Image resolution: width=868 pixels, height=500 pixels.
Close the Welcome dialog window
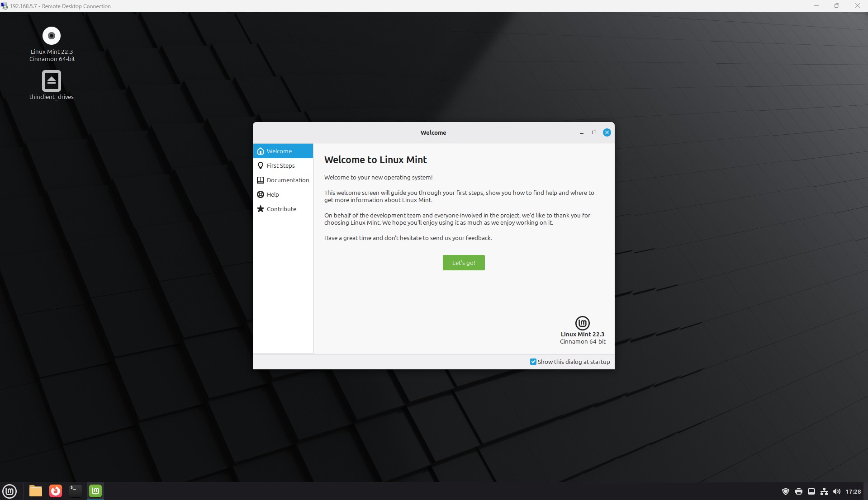(607, 132)
